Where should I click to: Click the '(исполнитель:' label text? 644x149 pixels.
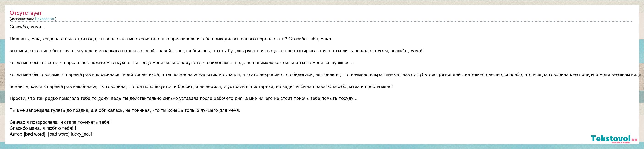22,19
